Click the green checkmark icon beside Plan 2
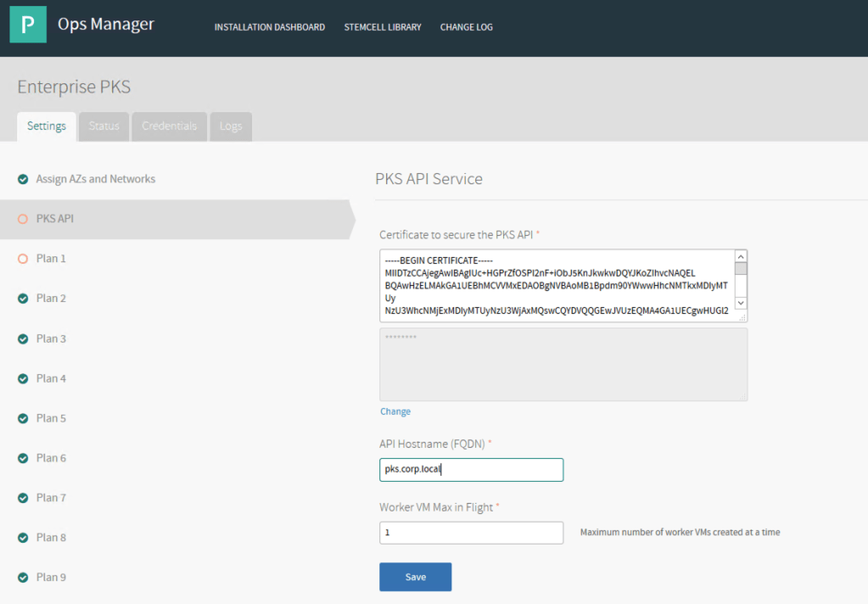Screen dimensions: 868x604 tap(23, 299)
